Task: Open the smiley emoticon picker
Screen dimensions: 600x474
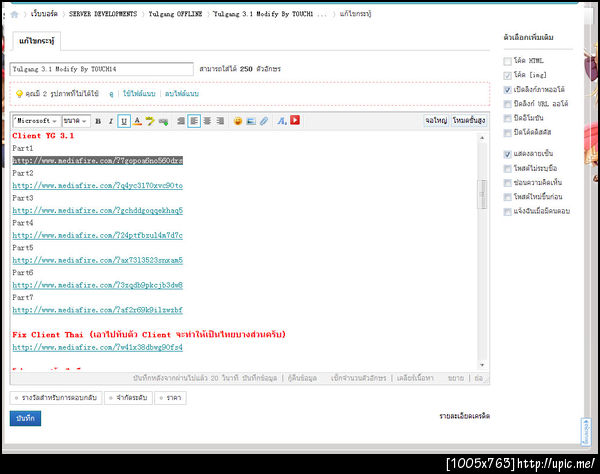Action: [238, 121]
